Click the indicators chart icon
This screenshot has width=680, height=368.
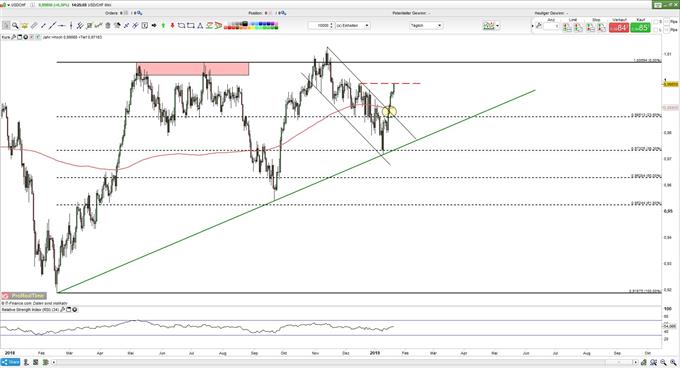489,26
